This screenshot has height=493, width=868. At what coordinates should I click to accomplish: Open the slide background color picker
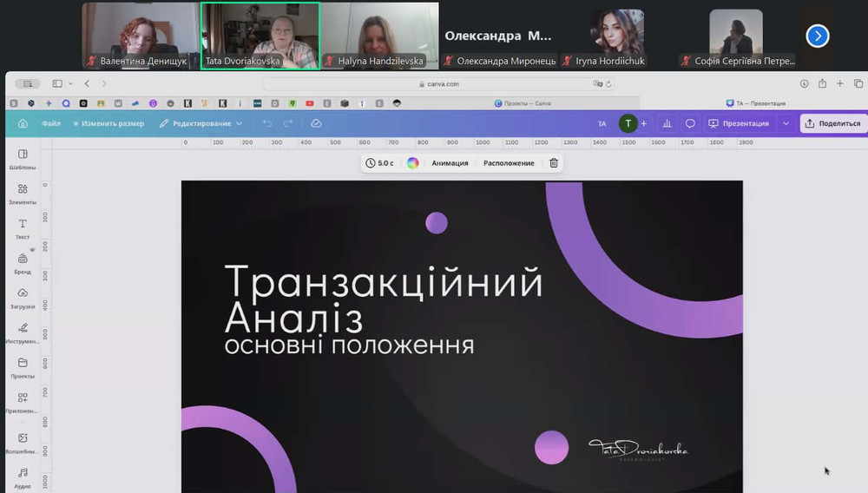[x=413, y=163]
